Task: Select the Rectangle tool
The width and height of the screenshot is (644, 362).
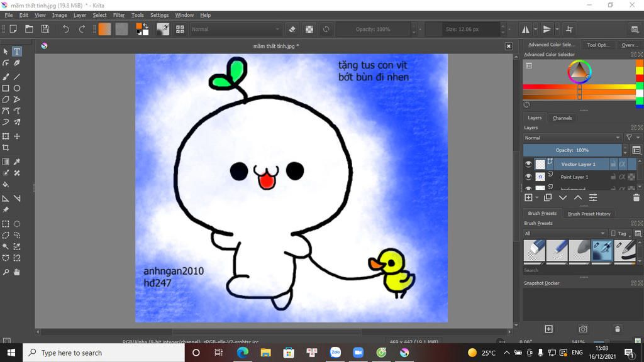Action: tap(6, 88)
